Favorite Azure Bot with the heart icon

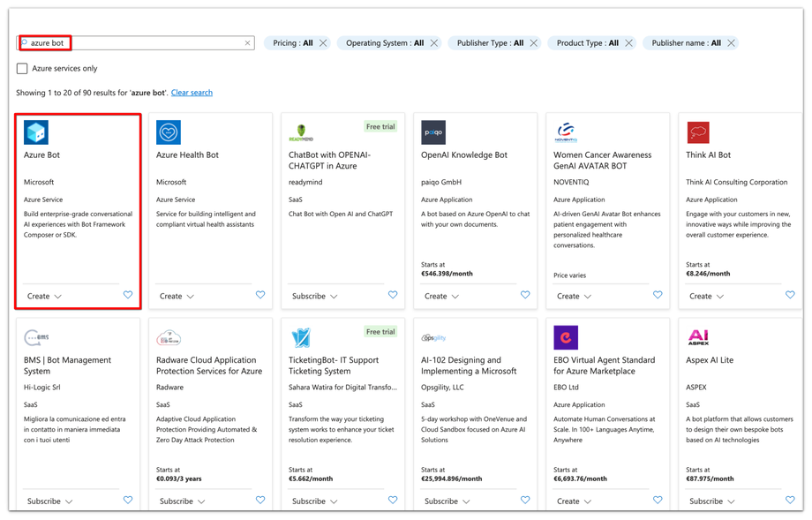pos(128,295)
